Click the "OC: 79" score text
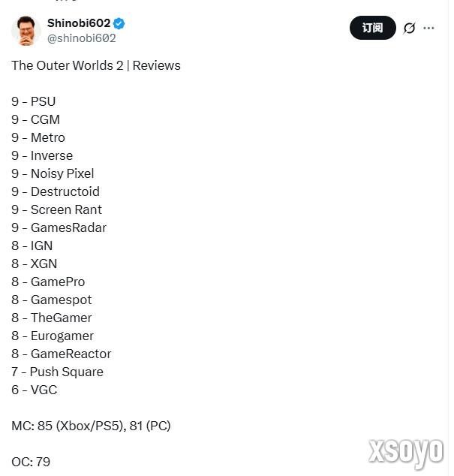This screenshot has width=454, height=476. tap(31, 462)
